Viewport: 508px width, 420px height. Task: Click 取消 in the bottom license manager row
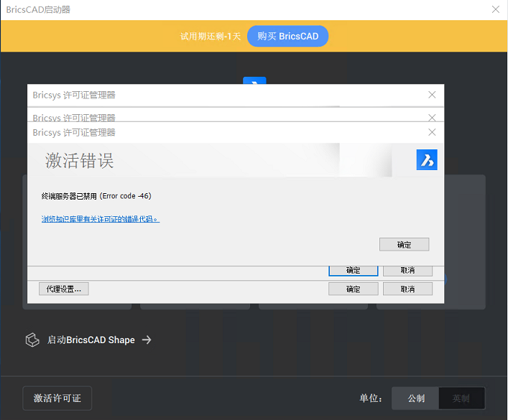pos(407,289)
